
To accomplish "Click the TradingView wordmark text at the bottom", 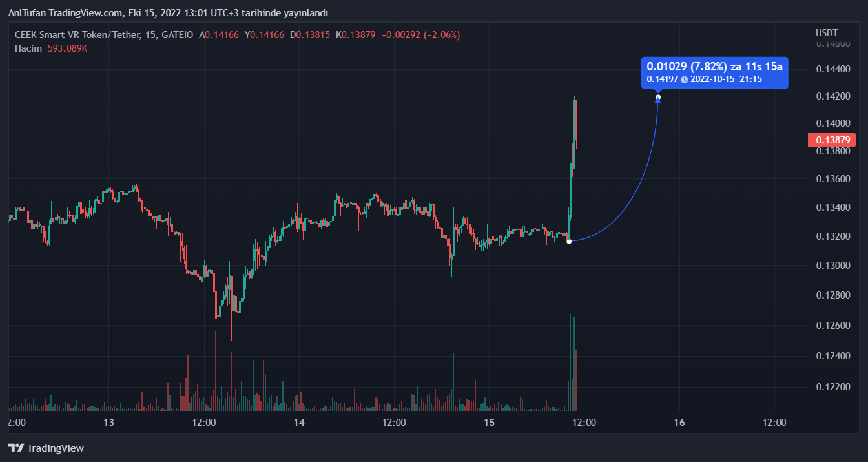I will click(x=56, y=448).
